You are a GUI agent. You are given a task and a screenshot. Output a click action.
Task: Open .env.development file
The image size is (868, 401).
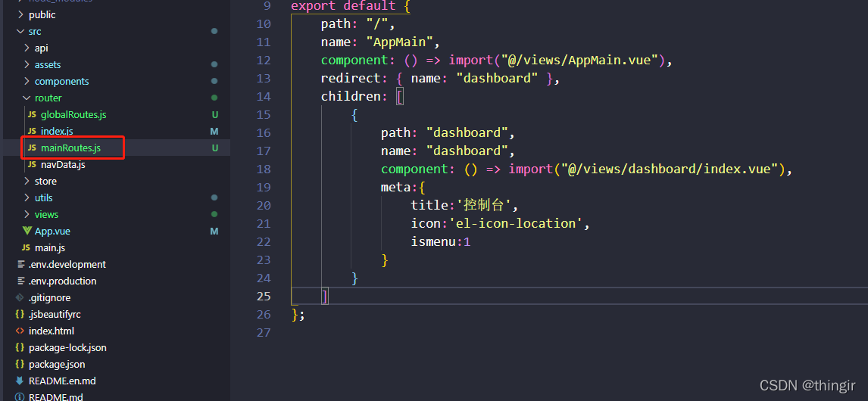pos(67,264)
